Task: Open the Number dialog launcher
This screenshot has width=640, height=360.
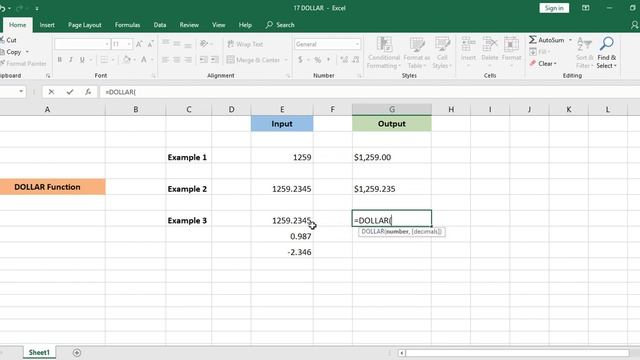Action: (x=359, y=76)
